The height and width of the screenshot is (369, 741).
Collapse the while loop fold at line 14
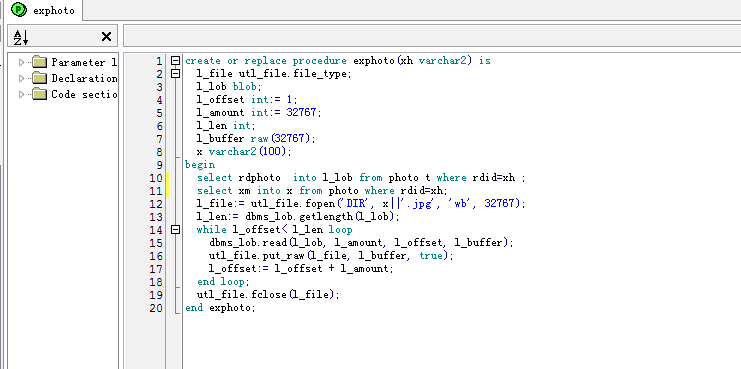[x=175, y=230]
